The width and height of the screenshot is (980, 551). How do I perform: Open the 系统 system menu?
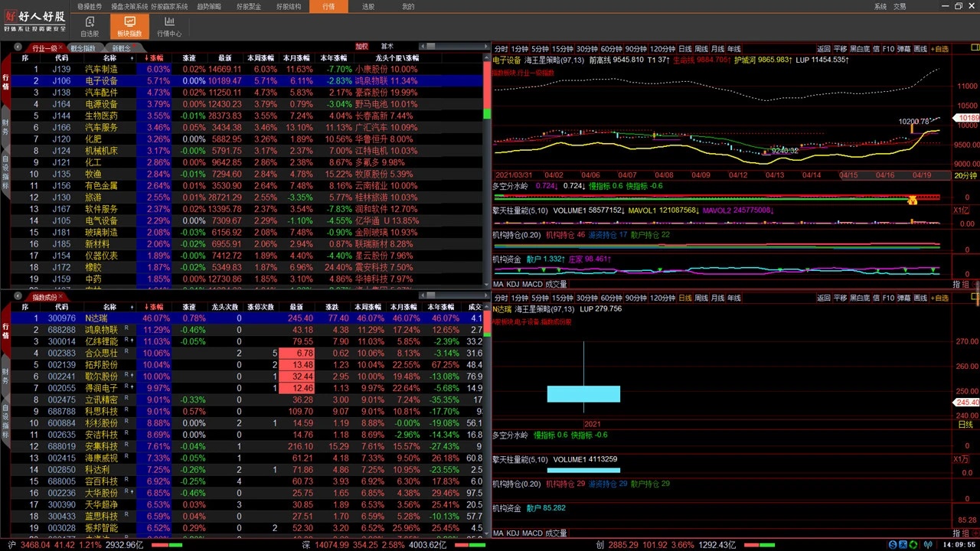coord(880,6)
